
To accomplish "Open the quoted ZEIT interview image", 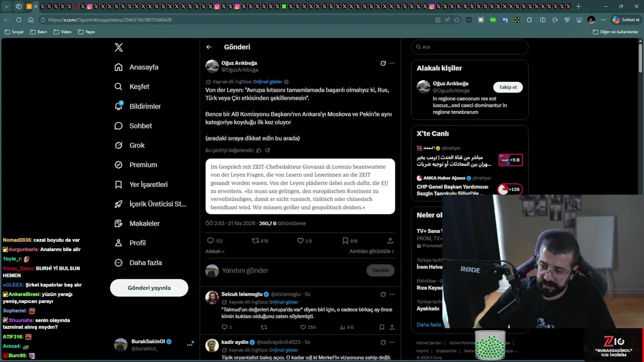I will (x=300, y=187).
